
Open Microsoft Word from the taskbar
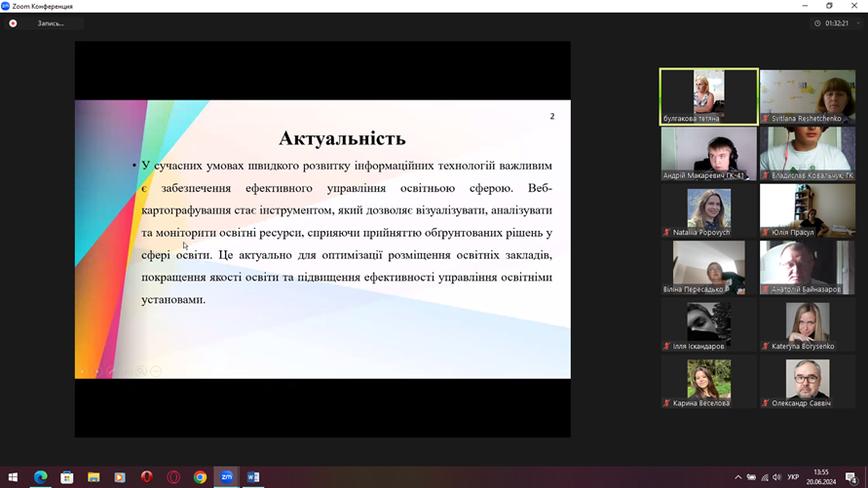coord(253,477)
